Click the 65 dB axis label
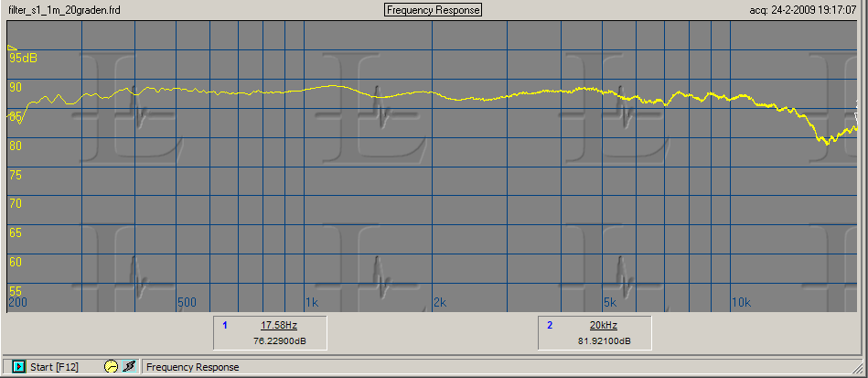 (15, 232)
